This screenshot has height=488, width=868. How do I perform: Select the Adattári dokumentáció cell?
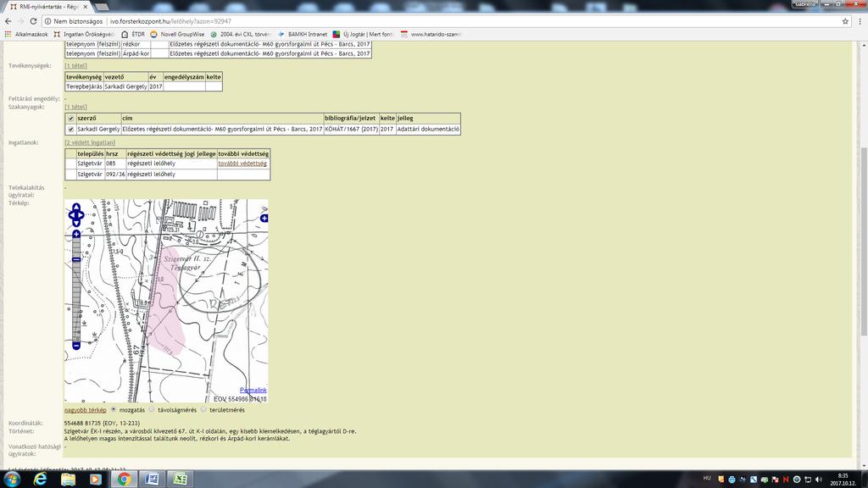(428, 130)
